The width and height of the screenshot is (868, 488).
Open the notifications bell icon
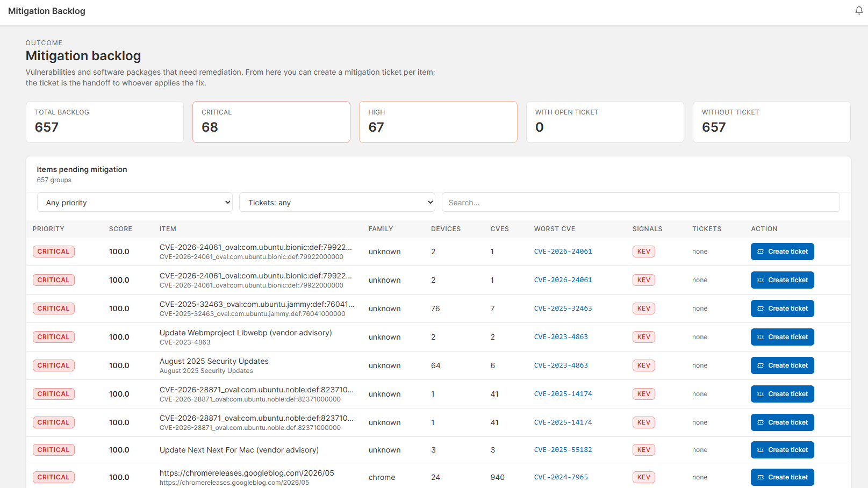pyautogui.click(x=859, y=11)
